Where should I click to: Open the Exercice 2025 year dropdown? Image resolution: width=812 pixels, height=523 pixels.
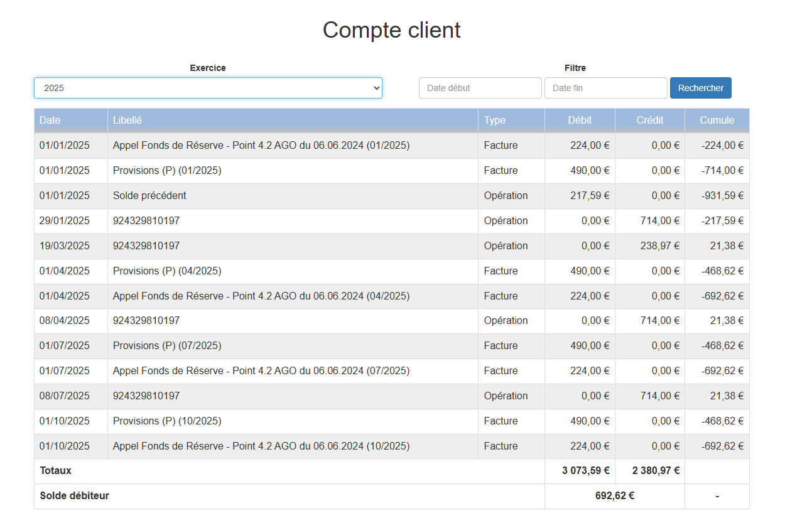coord(207,88)
